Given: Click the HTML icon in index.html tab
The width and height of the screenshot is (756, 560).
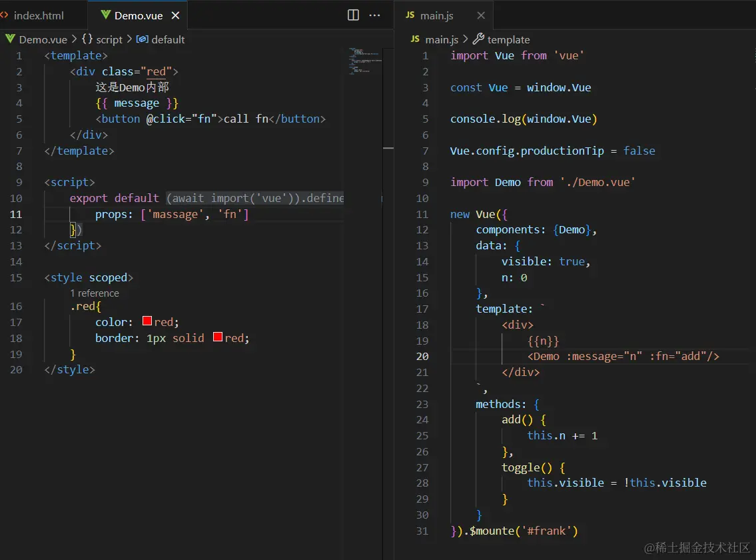Looking at the screenshot, I should point(4,15).
